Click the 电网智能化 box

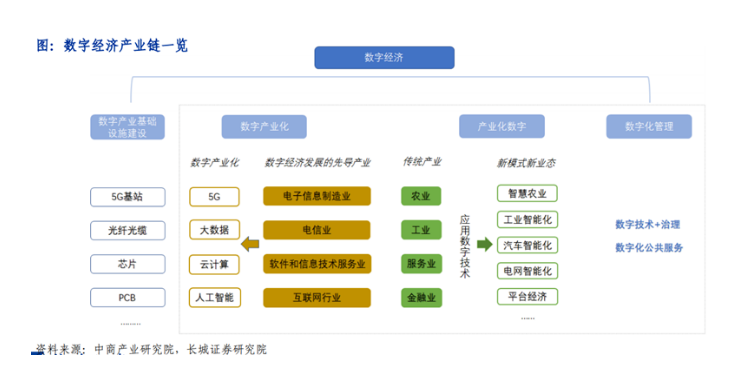[527, 271]
